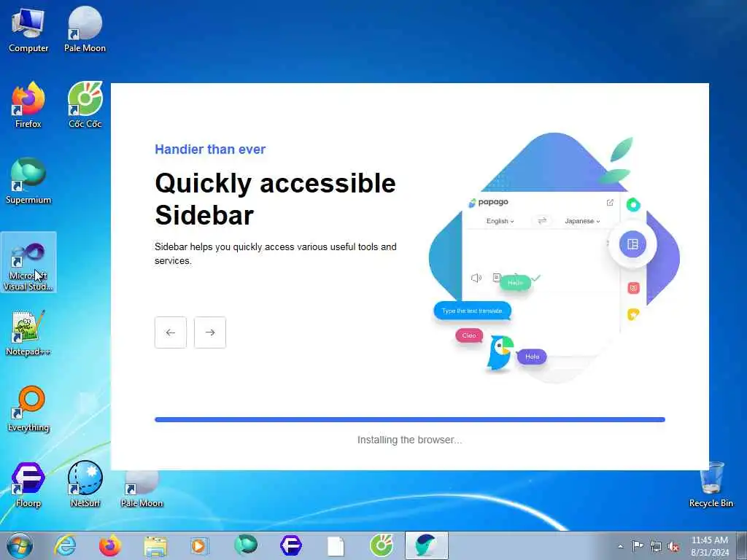Viewport: 747px width, 560px height.
Task: Open the network tray icon
Action: (656, 546)
